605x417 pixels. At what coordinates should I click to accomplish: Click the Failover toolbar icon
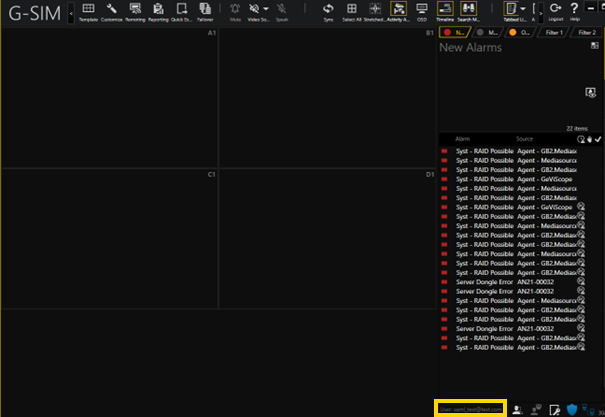205,11
